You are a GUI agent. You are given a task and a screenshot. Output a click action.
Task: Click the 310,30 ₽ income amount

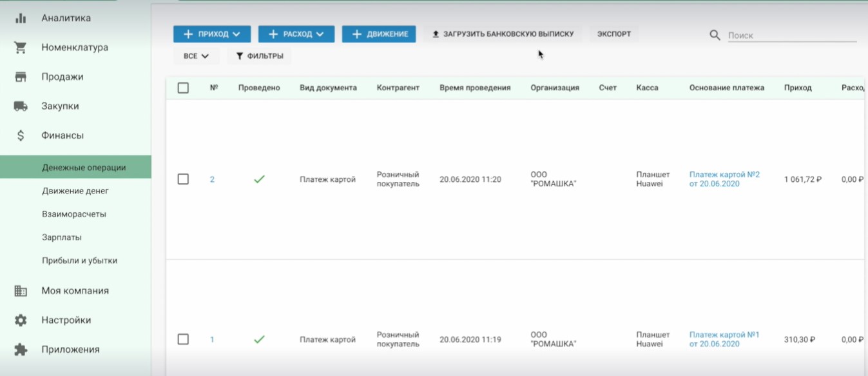point(800,339)
